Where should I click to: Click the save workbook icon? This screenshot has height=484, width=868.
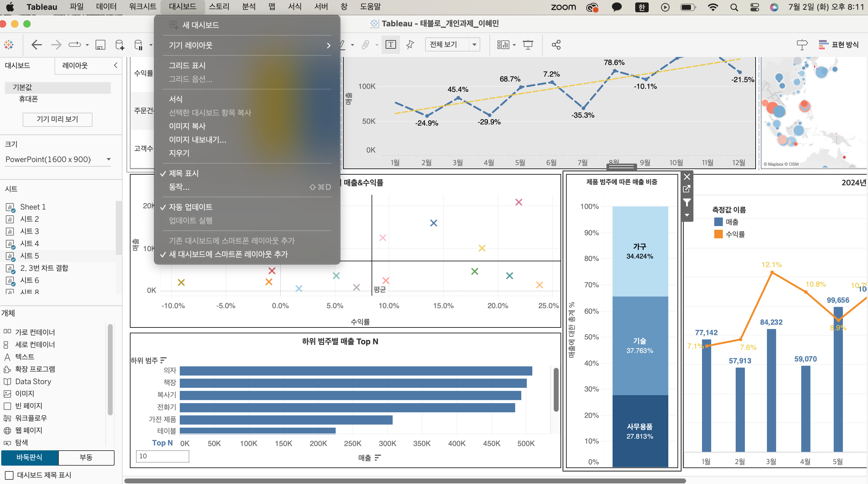[100, 44]
